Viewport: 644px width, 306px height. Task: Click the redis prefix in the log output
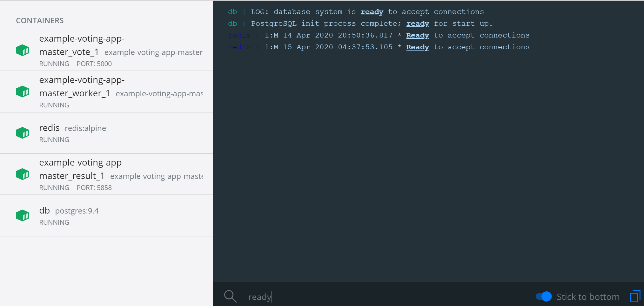pos(239,35)
